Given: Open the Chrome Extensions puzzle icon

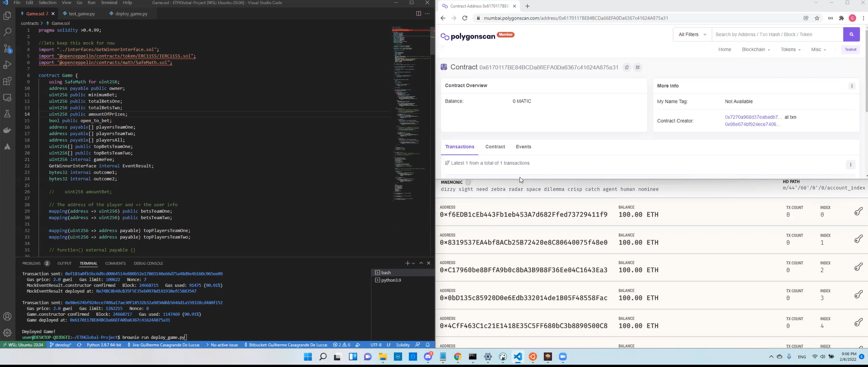Looking at the screenshot, I should click(x=842, y=18).
